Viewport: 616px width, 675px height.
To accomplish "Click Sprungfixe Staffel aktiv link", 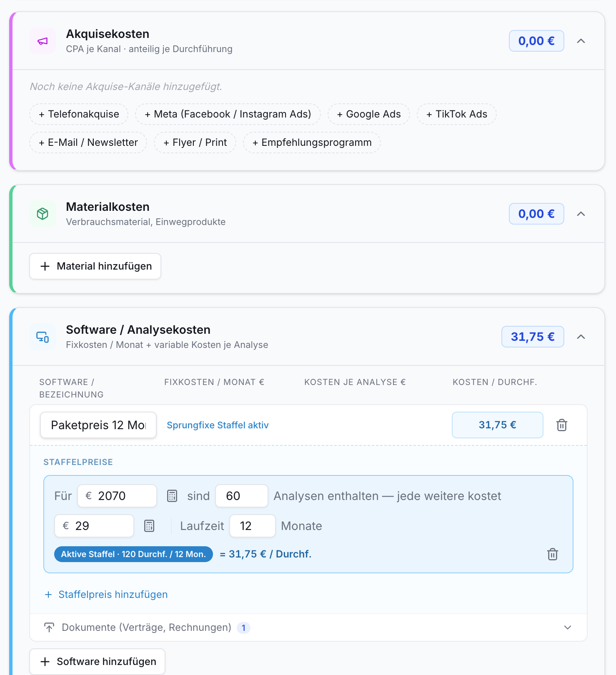I will (x=218, y=425).
